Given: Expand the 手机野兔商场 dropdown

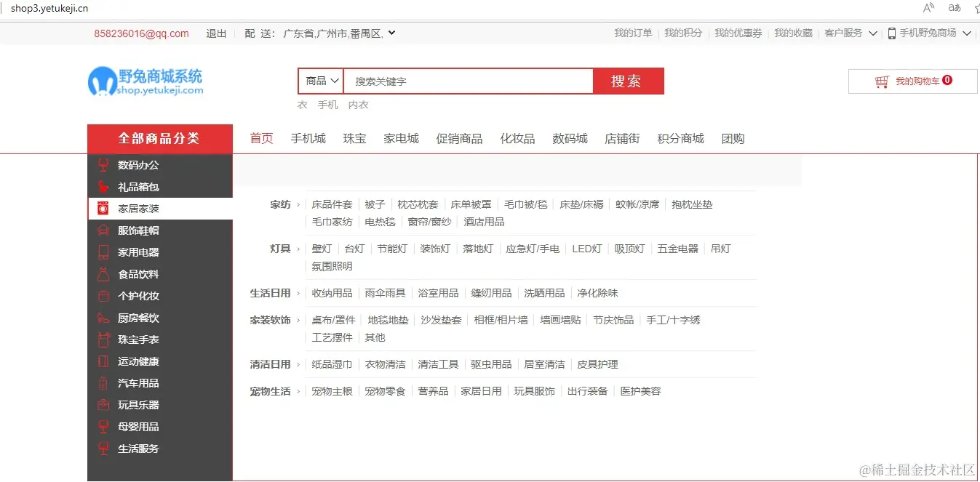Looking at the screenshot, I should point(967,33).
